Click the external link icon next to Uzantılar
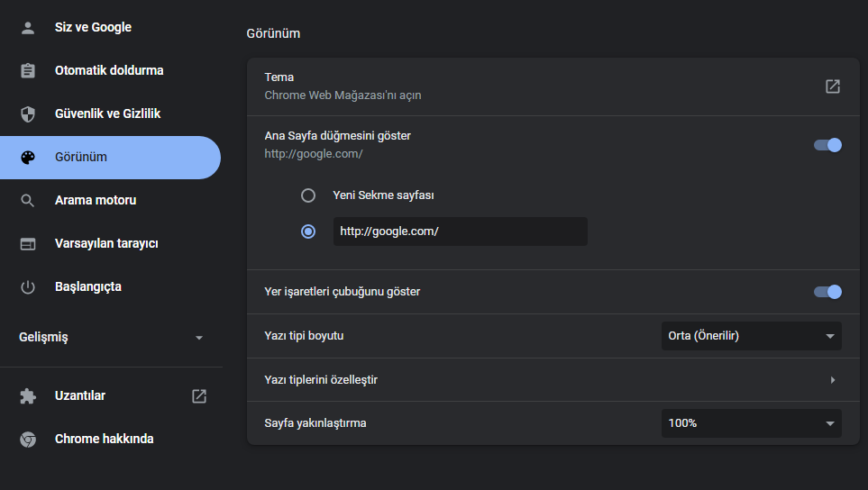This screenshot has width=868, height=490. click(199, 396)
